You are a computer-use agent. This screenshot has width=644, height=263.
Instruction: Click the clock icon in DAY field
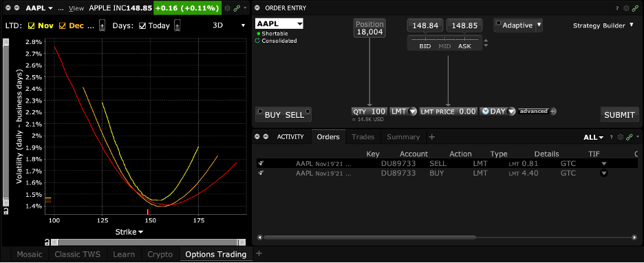click(485, 112)
